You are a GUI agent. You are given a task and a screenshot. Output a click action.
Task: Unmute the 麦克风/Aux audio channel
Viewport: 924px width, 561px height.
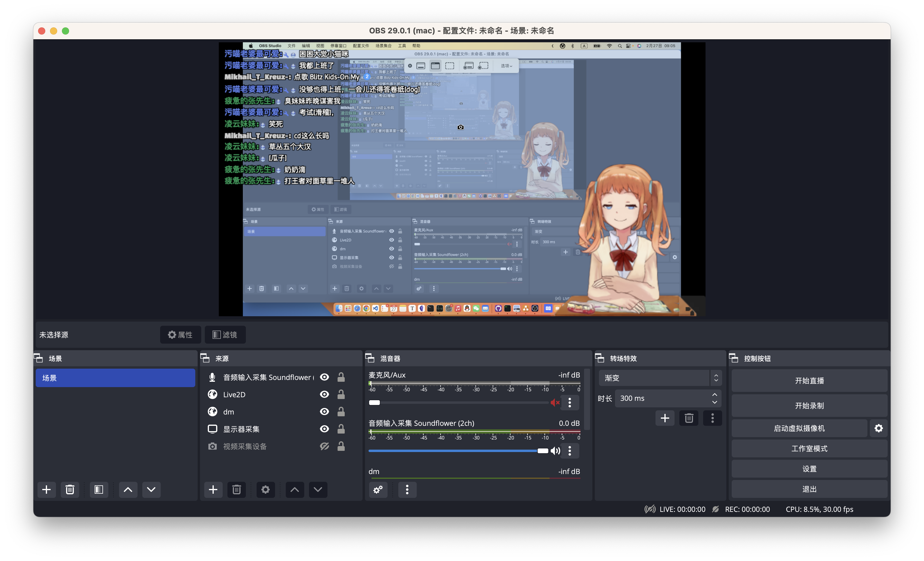tap(555, 403)
